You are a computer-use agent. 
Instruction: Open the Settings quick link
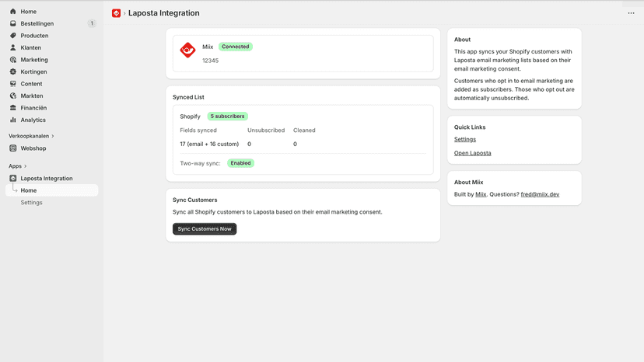pyautogui.click(x=465, y=139)
